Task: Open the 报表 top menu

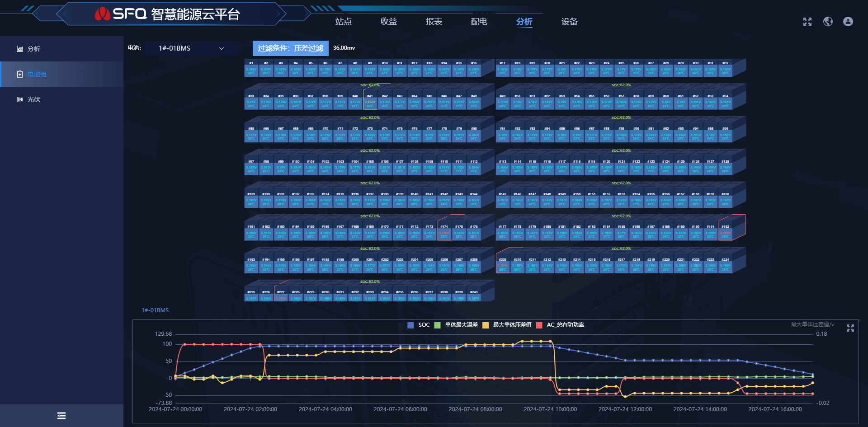Action: (x=434, y=22)
